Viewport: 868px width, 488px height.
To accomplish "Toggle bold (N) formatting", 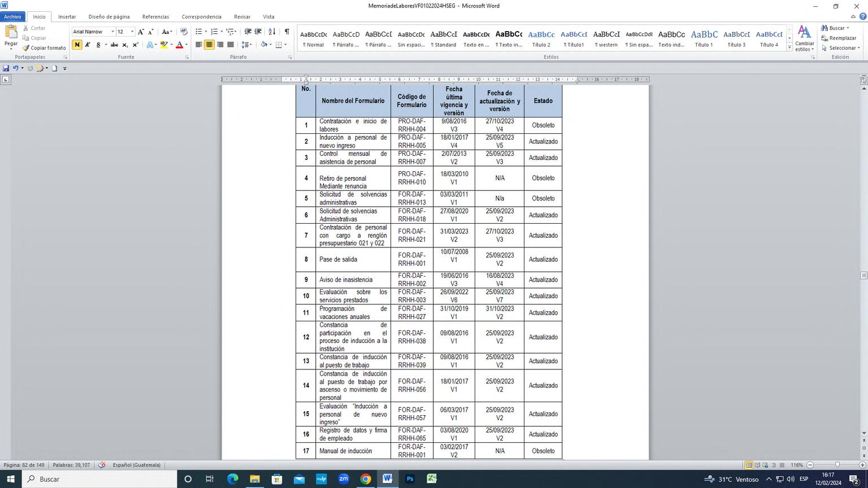I will [x=77, y=45].
